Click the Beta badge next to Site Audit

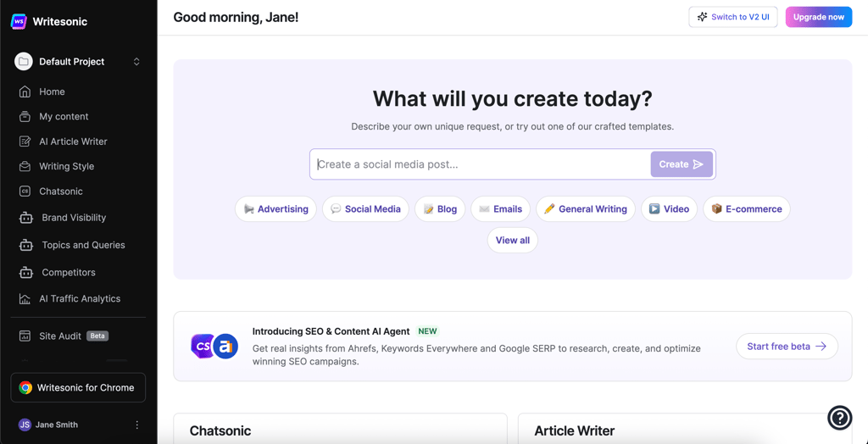tap(97, 336)
